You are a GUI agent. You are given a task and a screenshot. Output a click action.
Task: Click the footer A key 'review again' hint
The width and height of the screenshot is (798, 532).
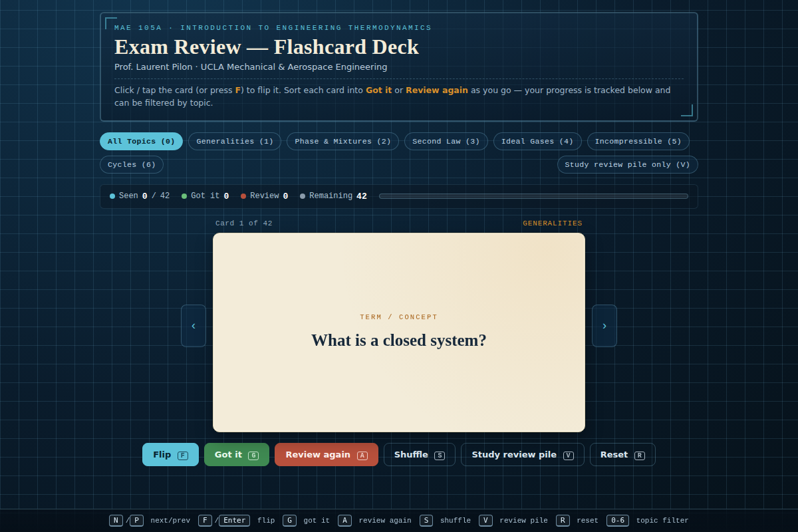(x=344, y=521)
